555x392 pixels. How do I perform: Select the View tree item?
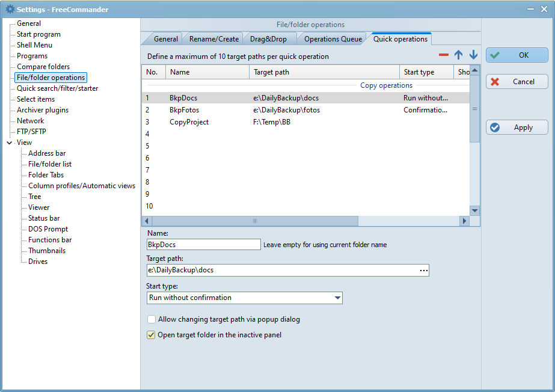[x=24, y=142]
